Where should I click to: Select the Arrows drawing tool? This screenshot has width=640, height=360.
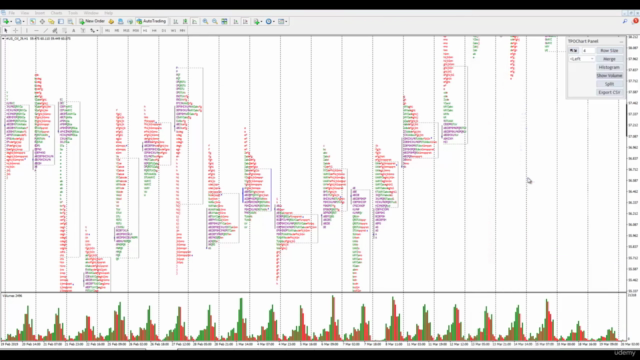click(x=92, y=31)
